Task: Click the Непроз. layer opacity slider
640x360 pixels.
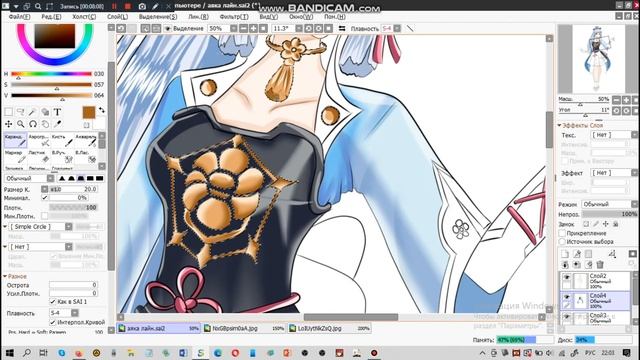Action: click(x=609, y=214)
